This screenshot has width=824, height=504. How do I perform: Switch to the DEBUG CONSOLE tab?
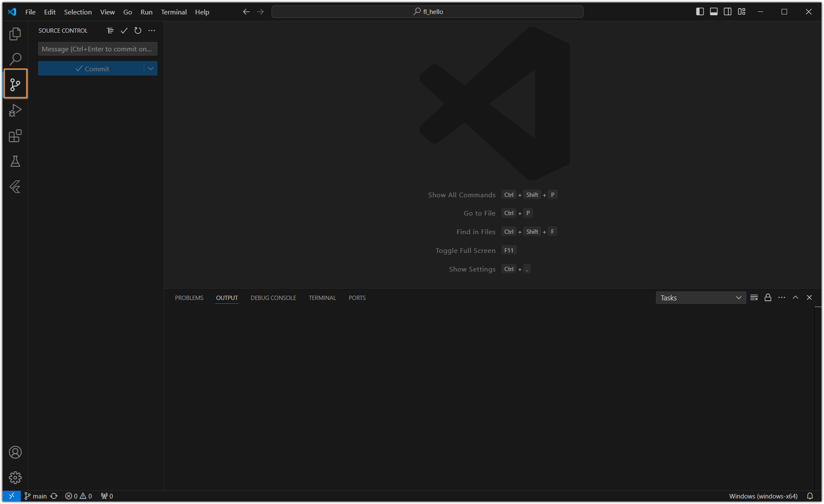(273, 298)
